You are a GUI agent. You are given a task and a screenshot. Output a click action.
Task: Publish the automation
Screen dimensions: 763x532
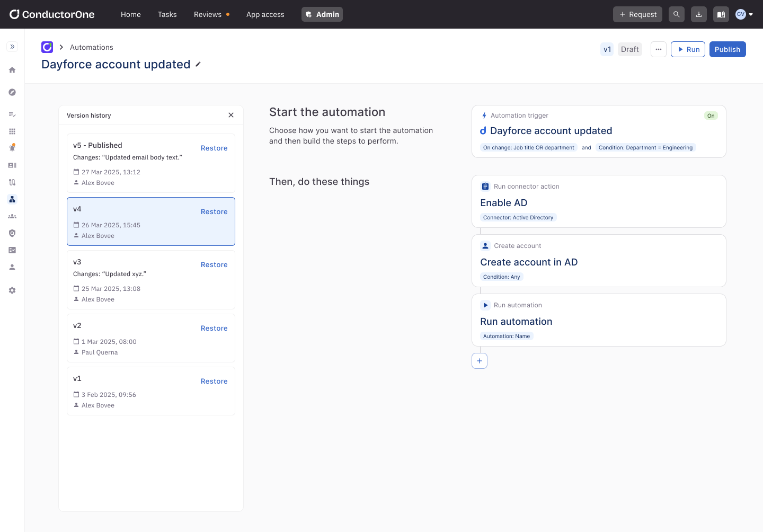727,49
